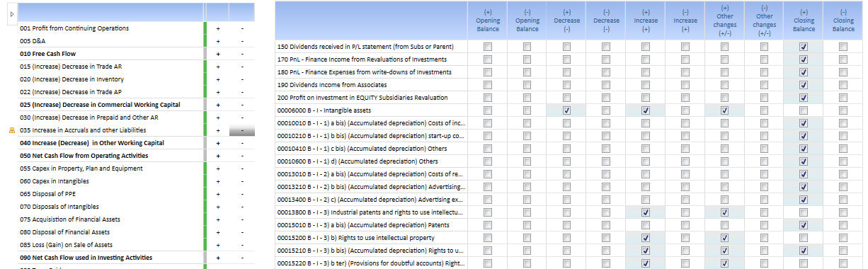Select the text 200 Profit on Investment in EQUITY Subsidiaries

click(x=362, y=98)
